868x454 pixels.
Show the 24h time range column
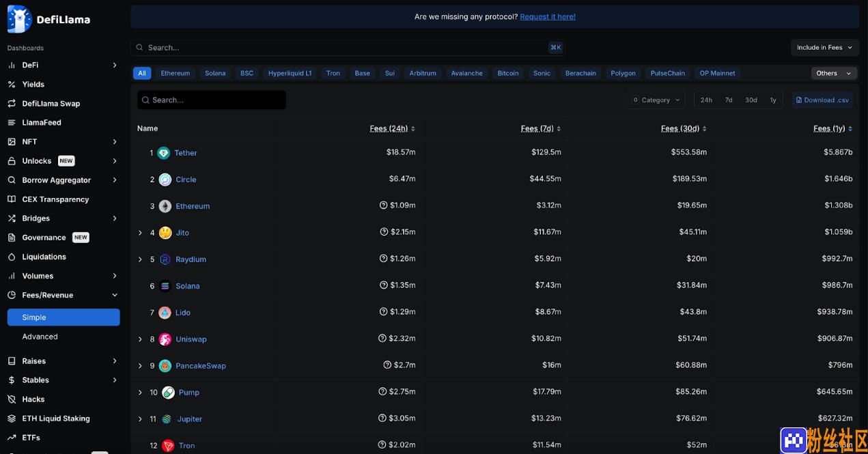[x=706, y=100]
